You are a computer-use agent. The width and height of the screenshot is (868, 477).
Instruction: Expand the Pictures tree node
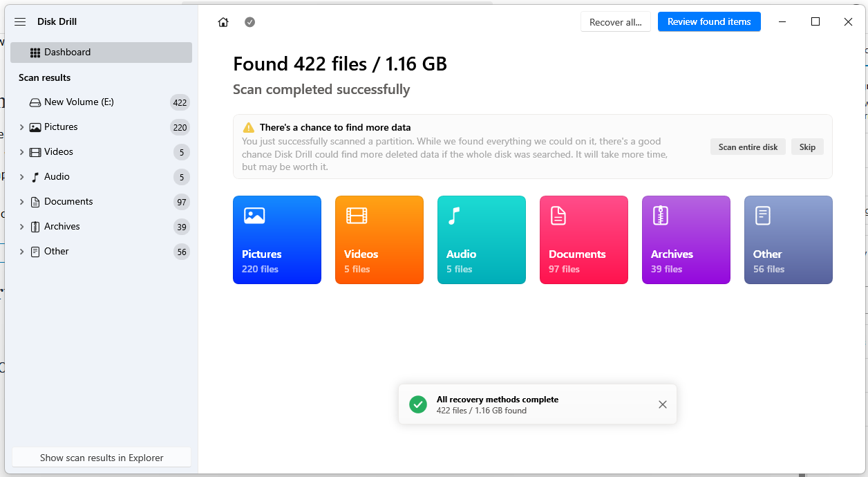(22, 127)
